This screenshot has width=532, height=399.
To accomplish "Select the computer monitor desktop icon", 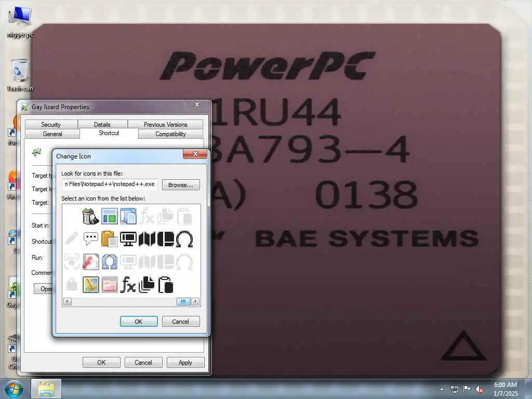I will pyautogui.click(x=20, y=22).
